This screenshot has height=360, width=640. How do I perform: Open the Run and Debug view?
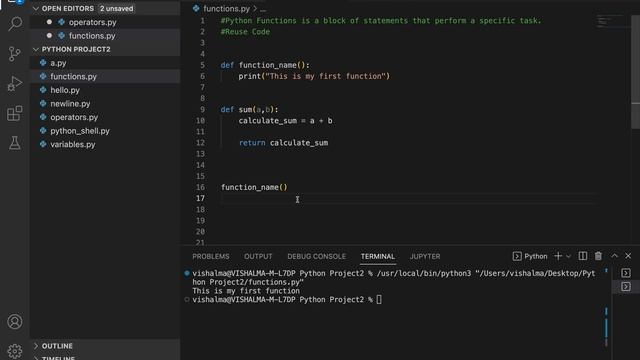pyautogui.click(x=15, y=83)
